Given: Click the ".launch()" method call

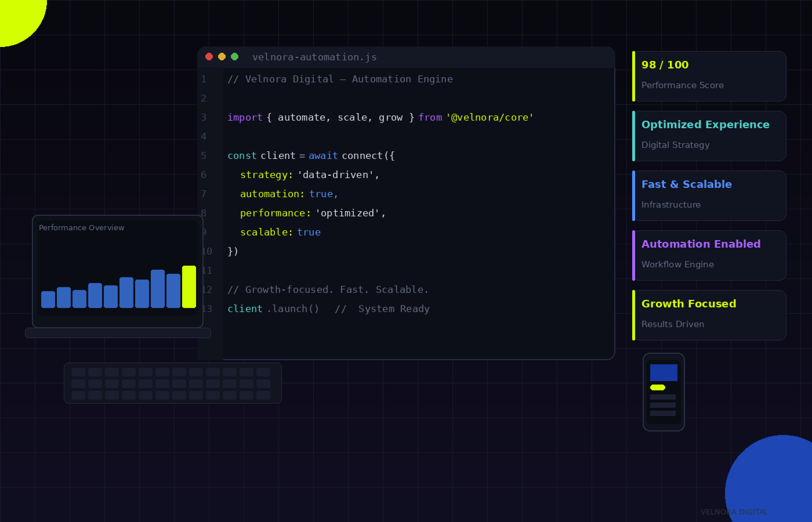Looking at the screenshot, I should coord(293,309).
